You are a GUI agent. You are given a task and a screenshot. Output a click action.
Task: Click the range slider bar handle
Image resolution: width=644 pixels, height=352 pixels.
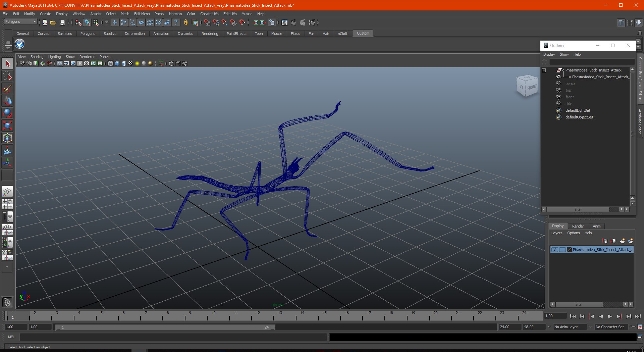pos(165,327)
